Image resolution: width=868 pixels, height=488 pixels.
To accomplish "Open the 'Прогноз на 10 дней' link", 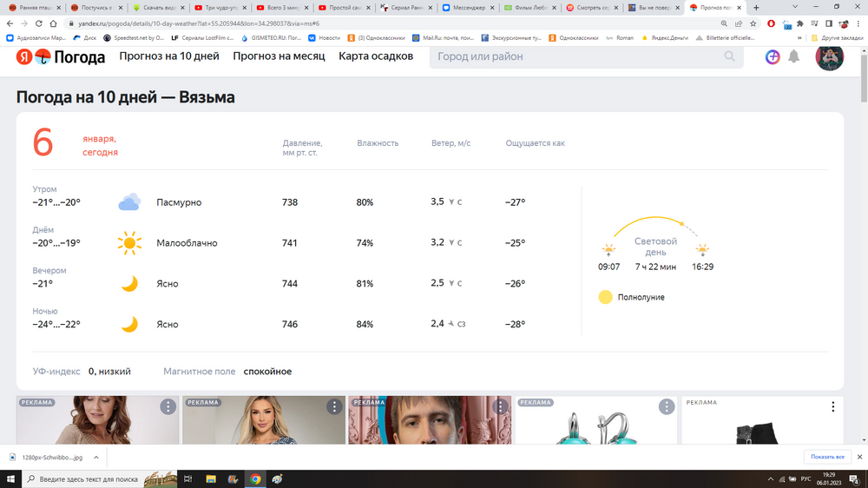I will 169,56.
